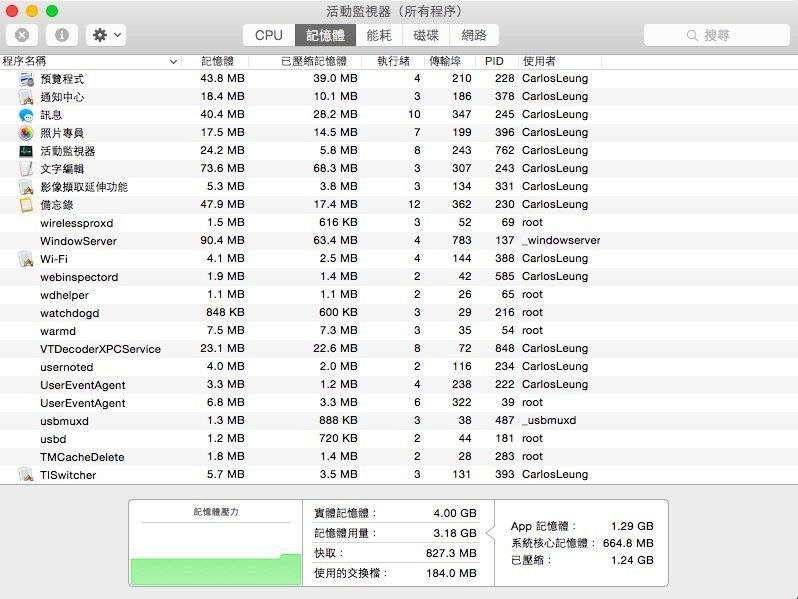The image size is (798, 599).
Task: Select the 預覽程式 app icon
Action: pyautogui.click(x=26, y=79)
